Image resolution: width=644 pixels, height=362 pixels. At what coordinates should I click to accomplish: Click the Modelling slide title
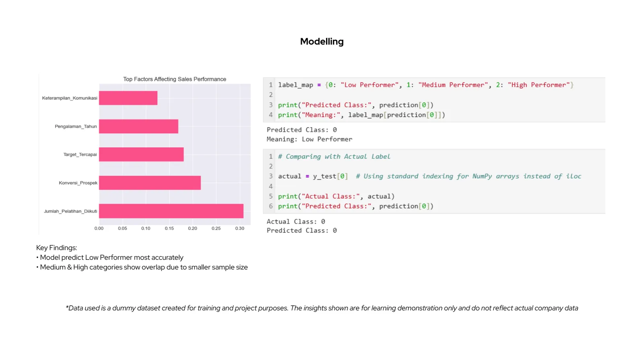(x=322, y=41)
